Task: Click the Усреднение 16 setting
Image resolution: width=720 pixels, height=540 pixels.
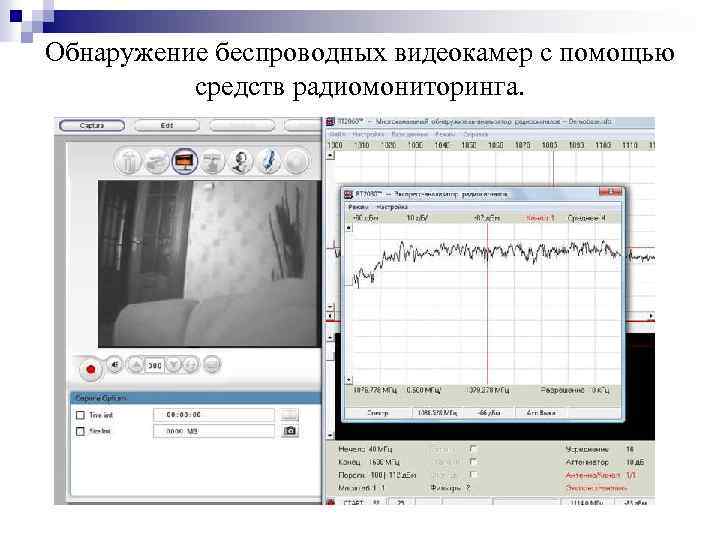Action: pyautogui.click(x=599, y=449)
